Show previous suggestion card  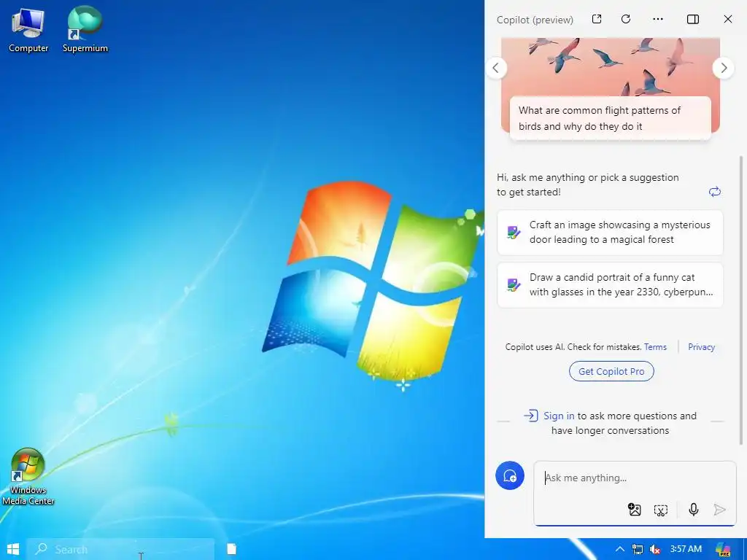pyautogui.click(x=496, y=68)
